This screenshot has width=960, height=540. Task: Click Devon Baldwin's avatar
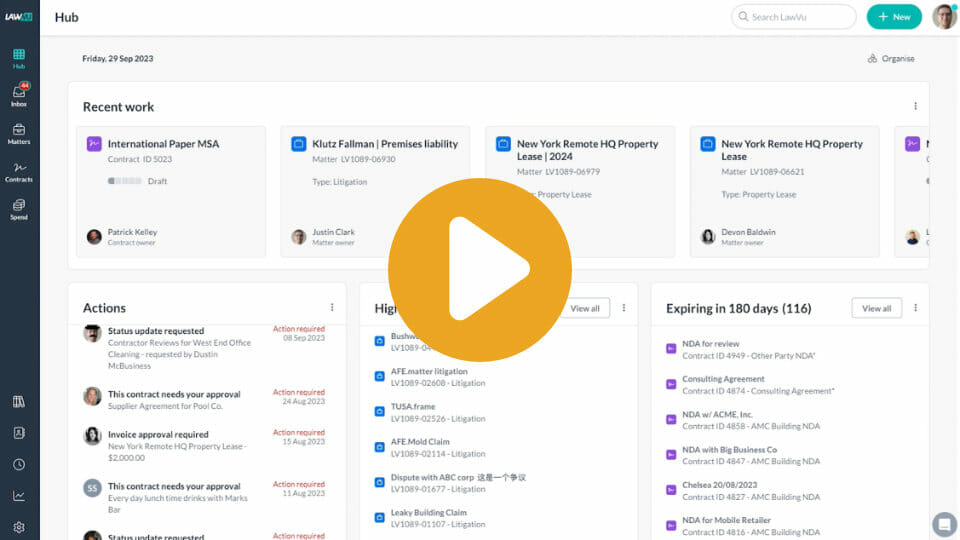708,236
